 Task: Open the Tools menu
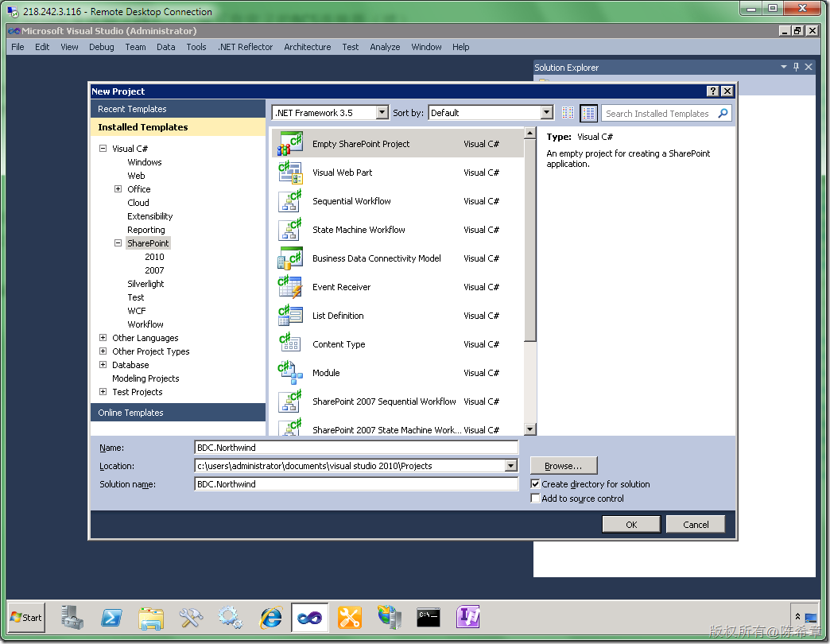(196, 47)
